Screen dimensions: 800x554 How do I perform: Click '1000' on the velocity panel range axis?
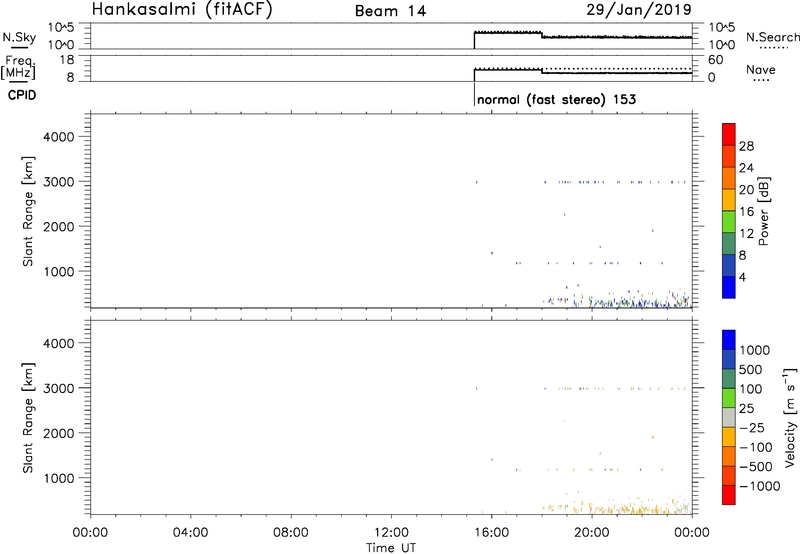[59, 478]
